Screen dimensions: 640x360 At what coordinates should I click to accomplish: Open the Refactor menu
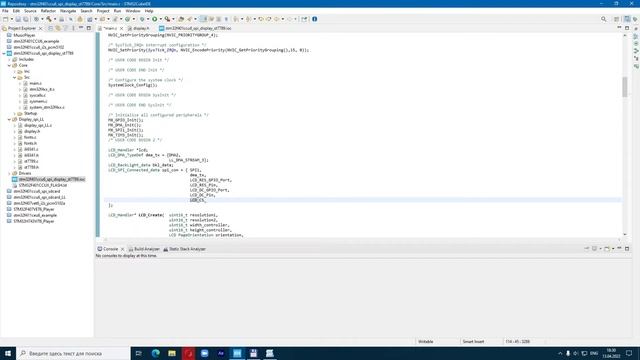coord(48,11)
